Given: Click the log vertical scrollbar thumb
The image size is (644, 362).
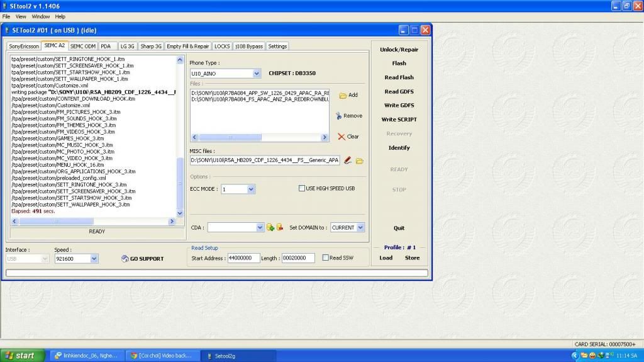Looking at the screenshot, I should click(x=179, y=183).
